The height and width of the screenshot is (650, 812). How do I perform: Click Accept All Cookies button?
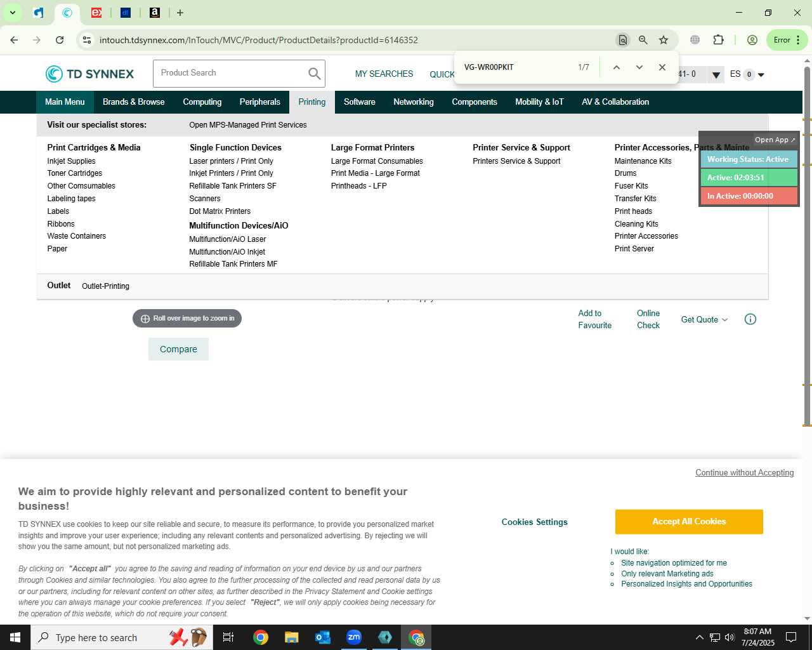689,522
